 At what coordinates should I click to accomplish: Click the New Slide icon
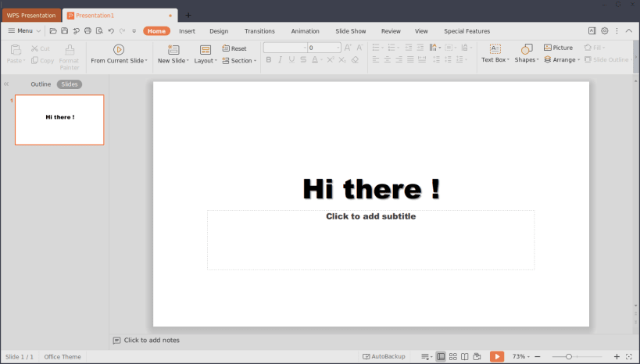pos(173,49)
